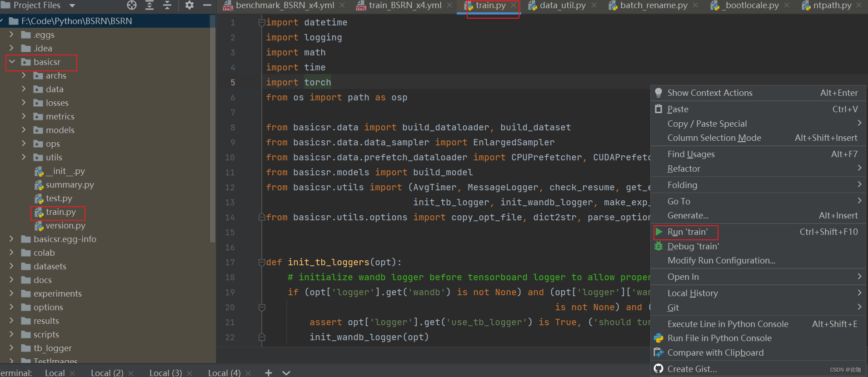Open the Refactor submenu

pyautogui.click(x=758, y=169)
